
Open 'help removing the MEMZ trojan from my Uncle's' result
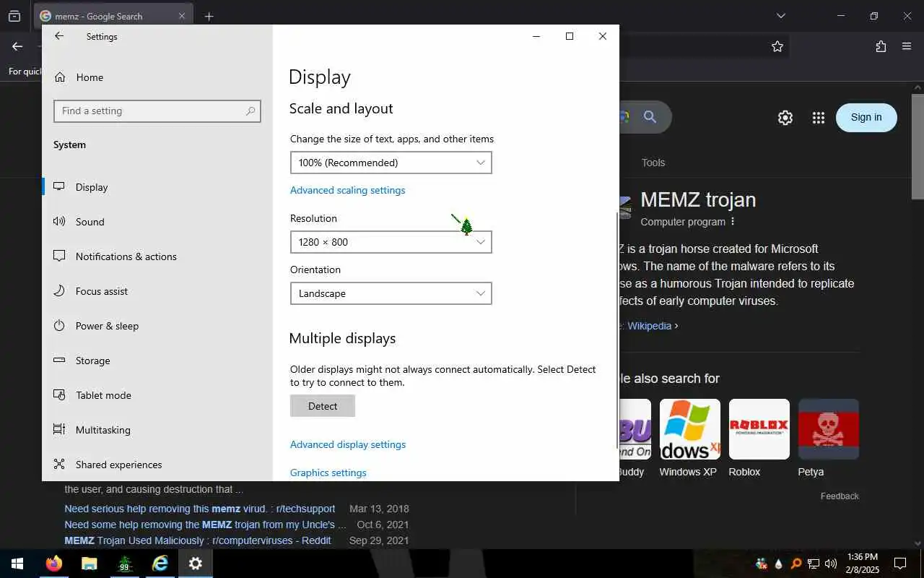click(205, 525)
